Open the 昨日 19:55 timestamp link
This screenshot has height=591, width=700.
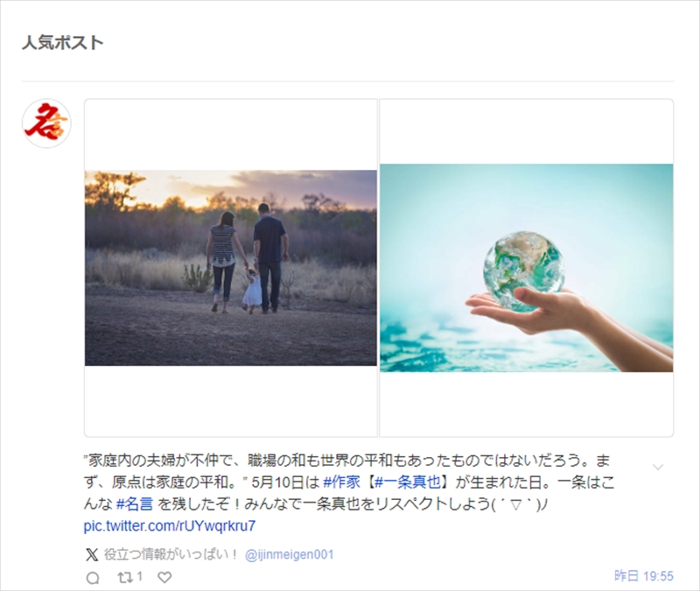pos(644,576)
